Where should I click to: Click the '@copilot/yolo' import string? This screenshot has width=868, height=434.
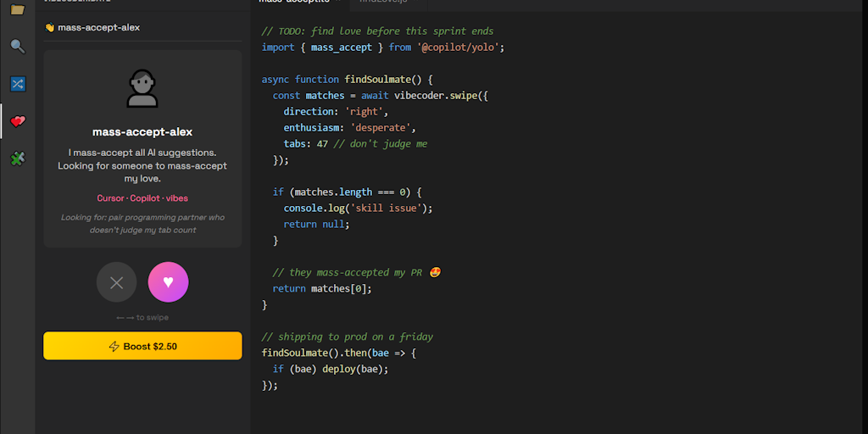click(460, 47)
